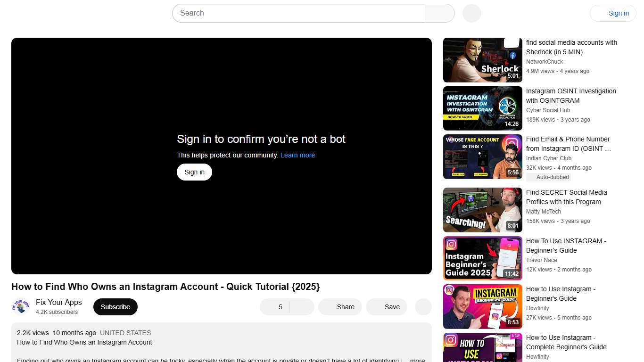Click the Auto-dubbed badge

coord(548,177)
